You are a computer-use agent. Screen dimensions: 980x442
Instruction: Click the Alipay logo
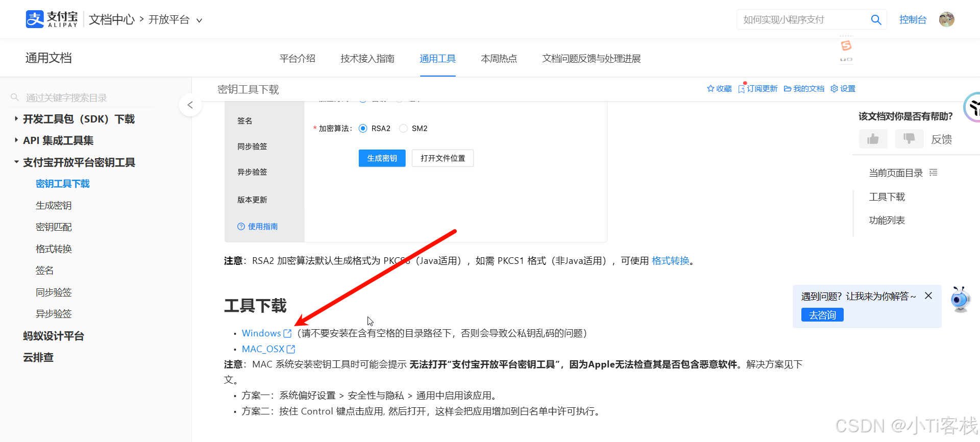tap(52, 19)
